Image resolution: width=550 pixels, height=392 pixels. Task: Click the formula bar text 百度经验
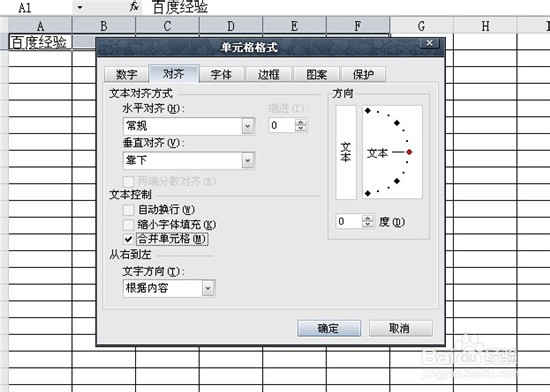[180, 7]
